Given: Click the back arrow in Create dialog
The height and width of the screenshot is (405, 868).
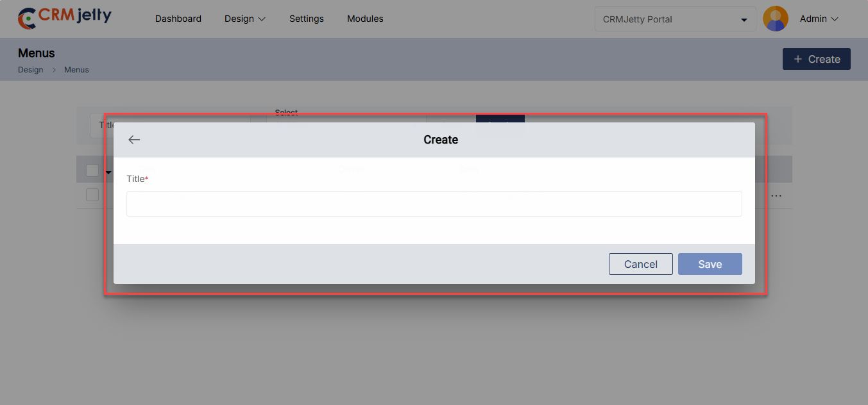Looking at the screenshot, I should 134,140.
